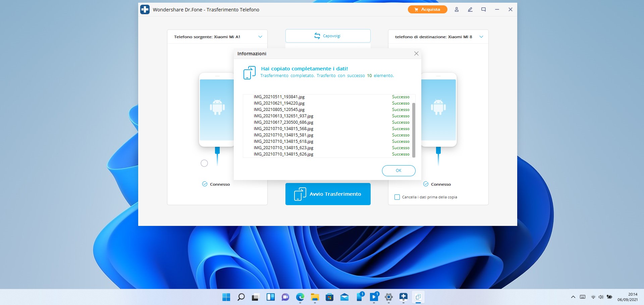644x305 pixels.
Task: Show hidden tray icons chevron
Action: [573, 297]
